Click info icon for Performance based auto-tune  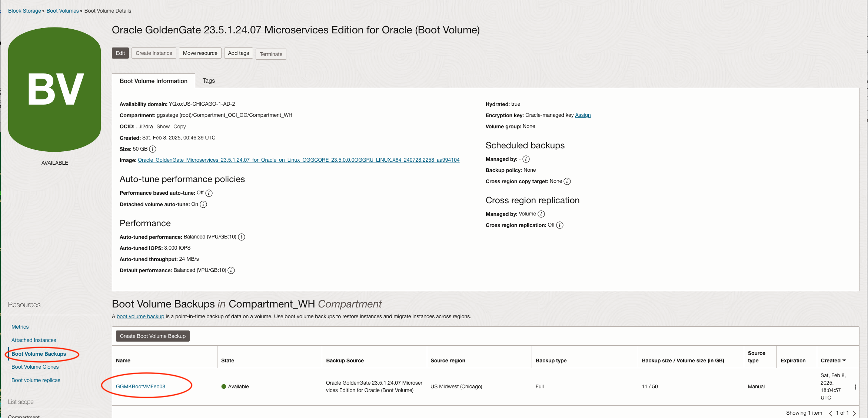tap(209, 193)
